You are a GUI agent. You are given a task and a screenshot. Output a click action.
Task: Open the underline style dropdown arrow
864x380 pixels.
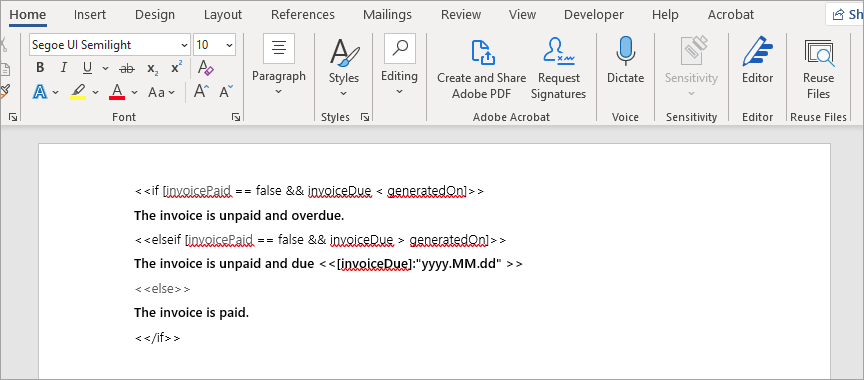pyautogui.click(x=104, y=68)
